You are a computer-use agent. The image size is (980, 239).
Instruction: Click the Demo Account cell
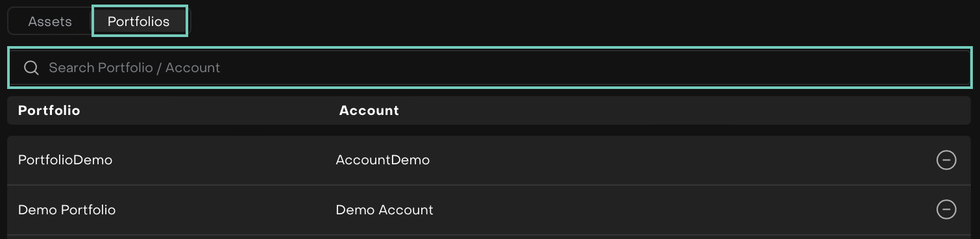click(x=384, y=210)
